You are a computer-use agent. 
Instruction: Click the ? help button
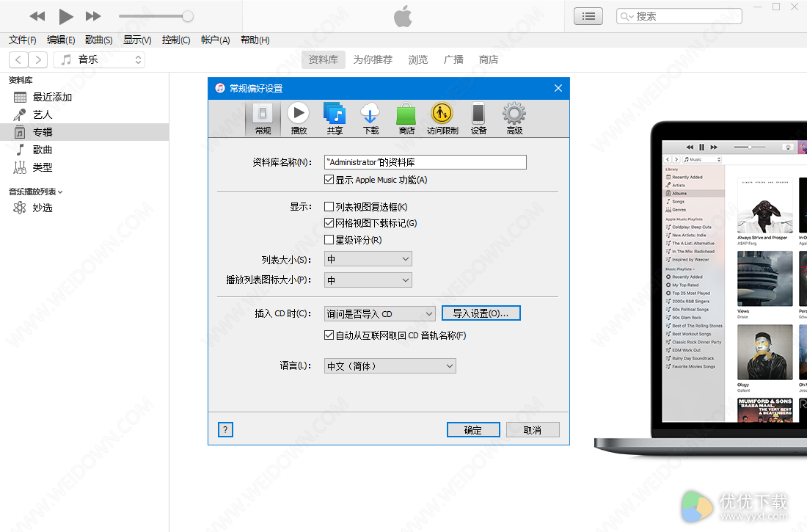click(225, 429)
